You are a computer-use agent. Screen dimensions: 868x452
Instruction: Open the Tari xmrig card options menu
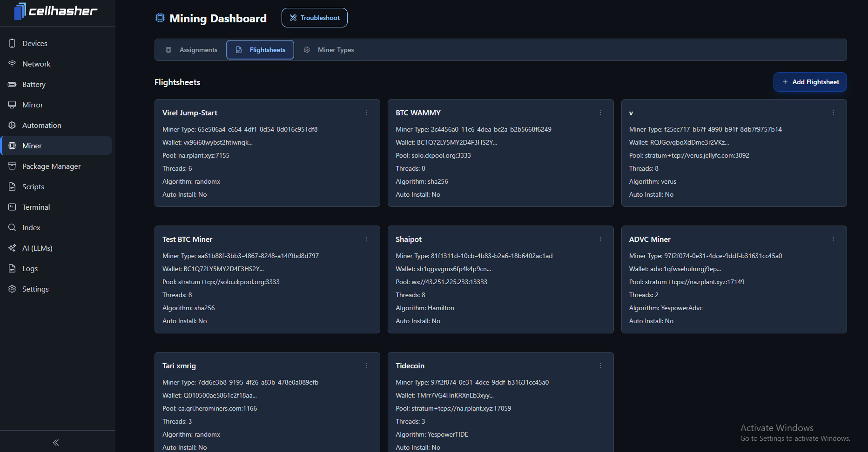click(367, 366)
